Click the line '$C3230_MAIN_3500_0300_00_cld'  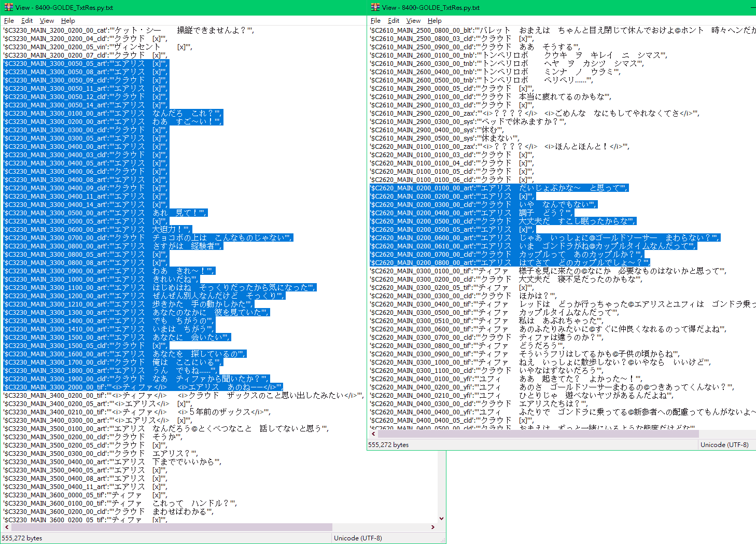pos(101,454)
